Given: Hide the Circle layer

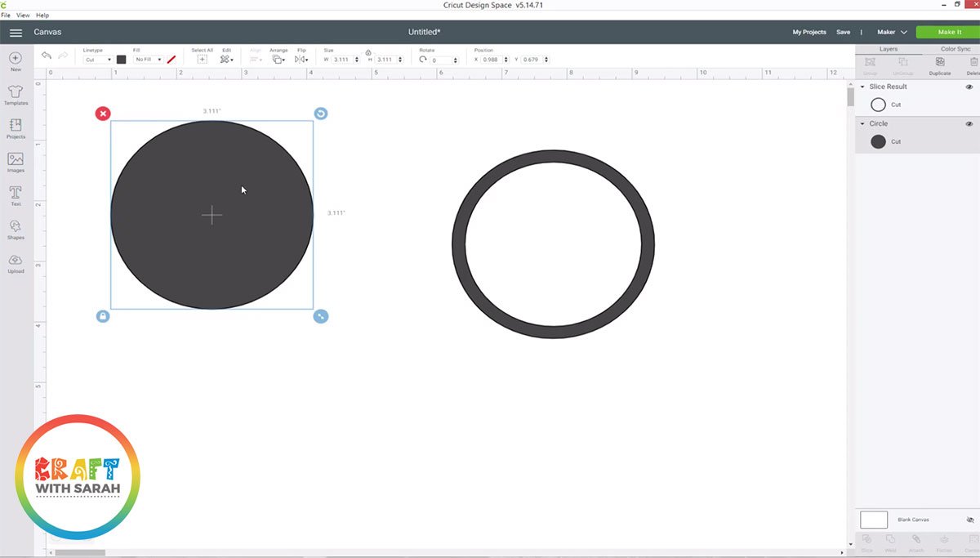Looking at the screenshot, I should tap(969, 123).
